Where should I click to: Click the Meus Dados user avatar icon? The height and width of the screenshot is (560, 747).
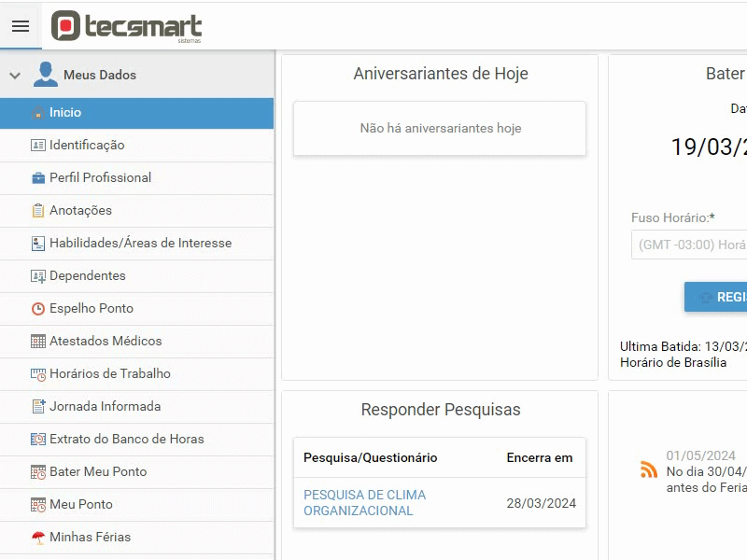(x=46, y=75)
